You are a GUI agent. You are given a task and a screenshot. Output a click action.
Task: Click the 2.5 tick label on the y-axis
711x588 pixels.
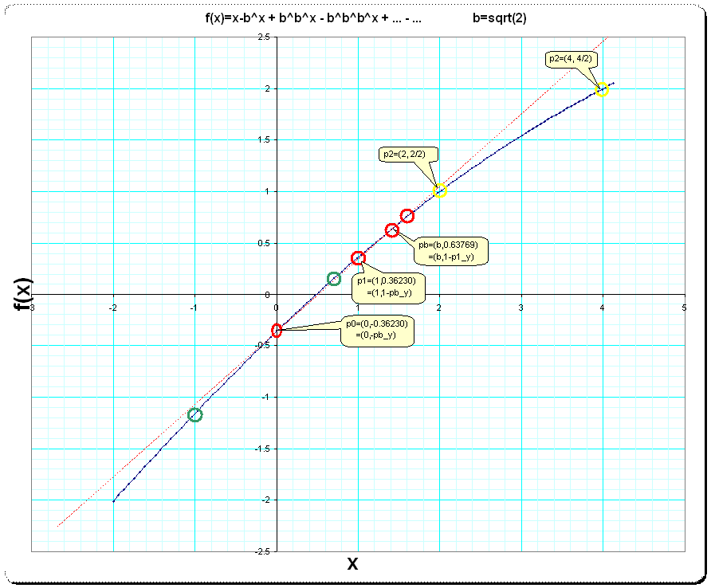tap(262, 37)
